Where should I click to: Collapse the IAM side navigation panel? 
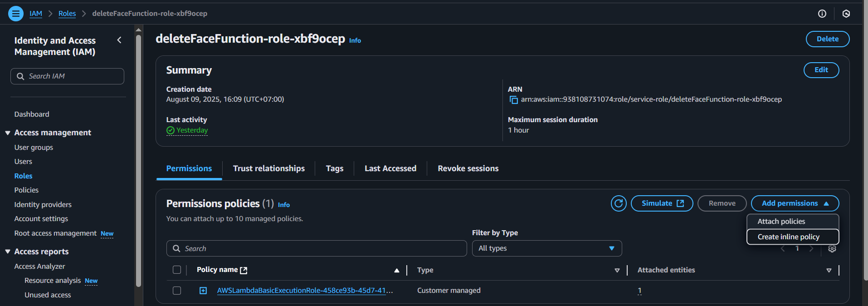click(x=119, y=40)
